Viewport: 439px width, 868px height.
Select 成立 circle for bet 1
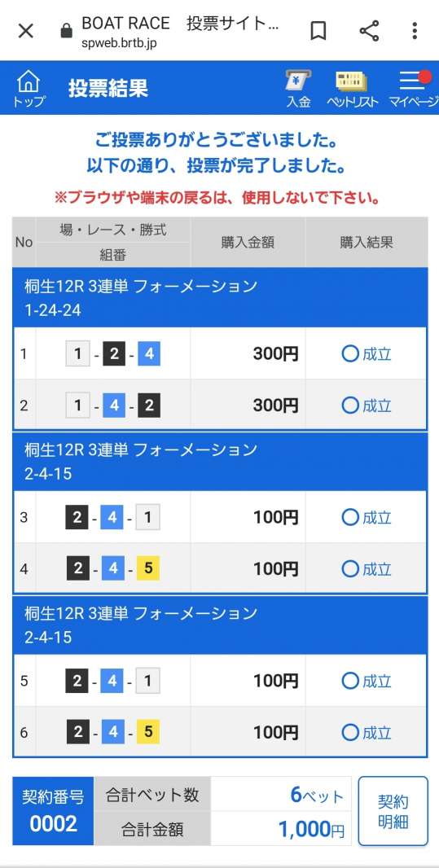click(350, 353)
